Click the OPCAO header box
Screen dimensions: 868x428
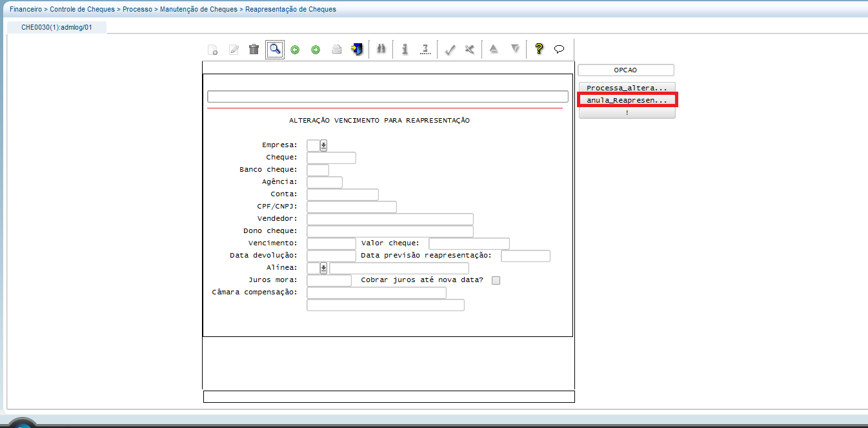tap(626, 70)
